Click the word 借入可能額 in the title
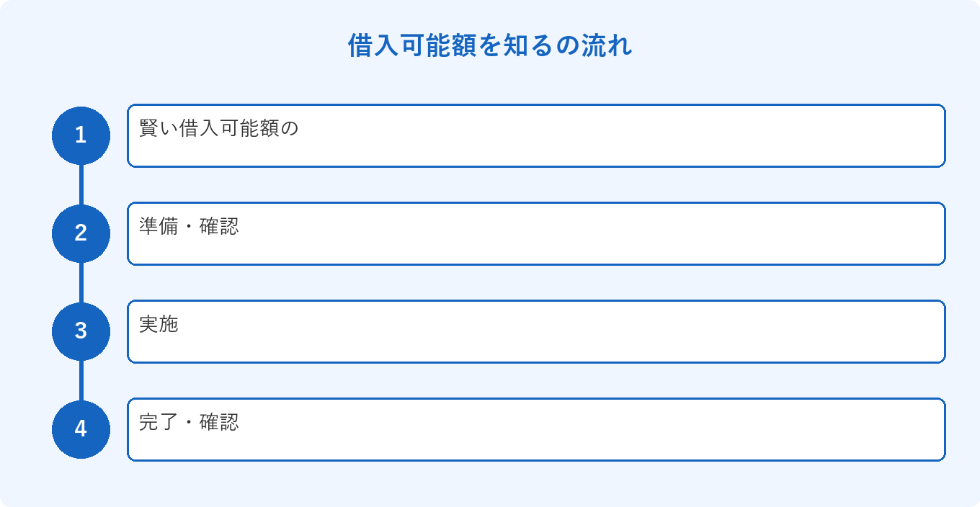 point(412,45)
